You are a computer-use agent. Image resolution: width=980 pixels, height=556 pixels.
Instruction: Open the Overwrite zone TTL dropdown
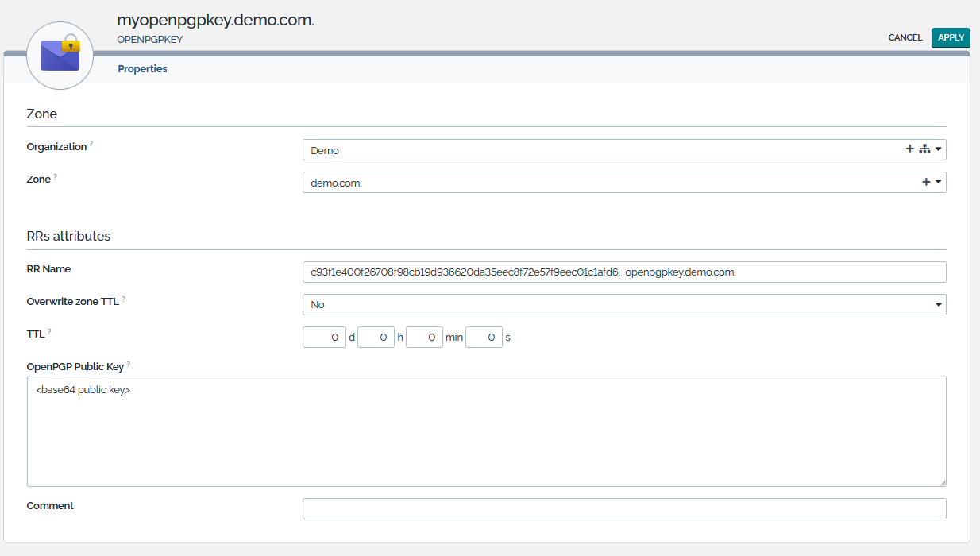[623, 304]
